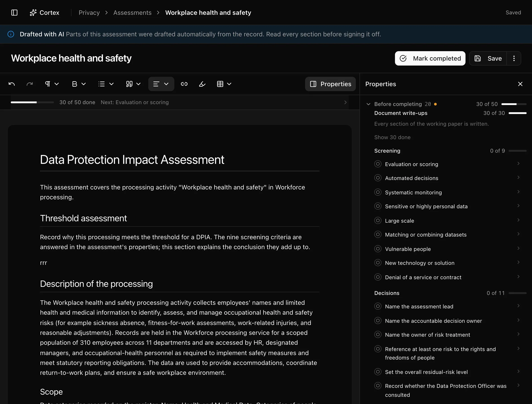Click Name the assessment lead circle
This screenshot has width=532, height=404.
(x=378, y=306)
